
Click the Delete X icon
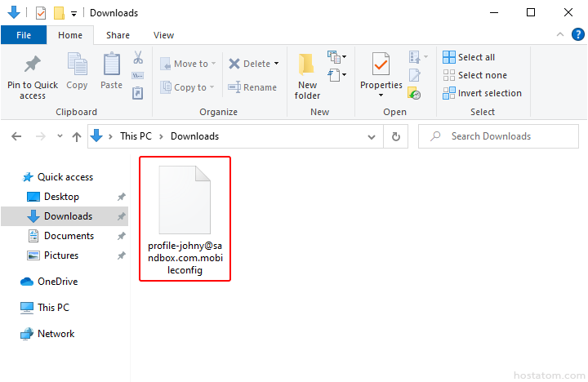(234, 64)
